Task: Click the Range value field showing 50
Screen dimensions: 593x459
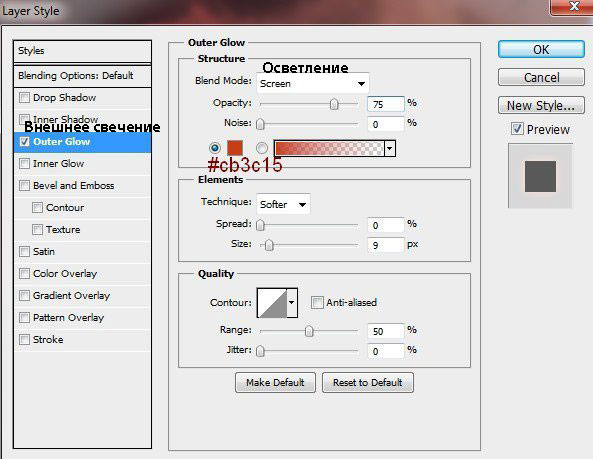Action: click(x=385, y=331)
